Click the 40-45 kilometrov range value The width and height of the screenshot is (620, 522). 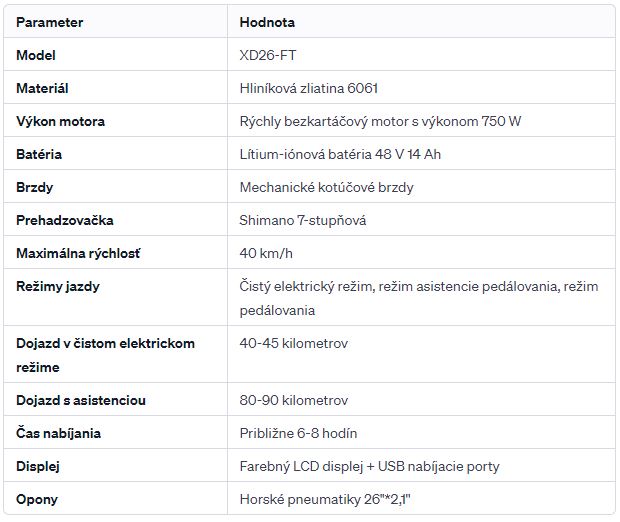(x=294, y=343)
